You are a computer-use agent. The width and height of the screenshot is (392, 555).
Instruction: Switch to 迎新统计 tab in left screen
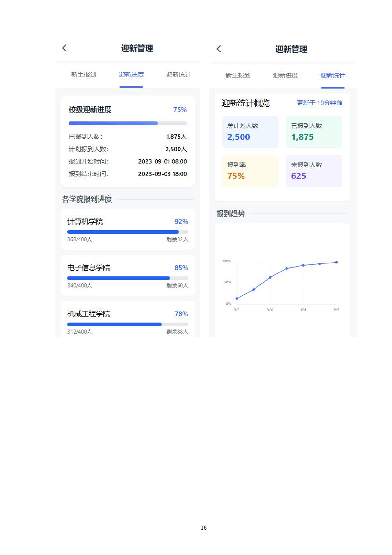pos(179,75)
